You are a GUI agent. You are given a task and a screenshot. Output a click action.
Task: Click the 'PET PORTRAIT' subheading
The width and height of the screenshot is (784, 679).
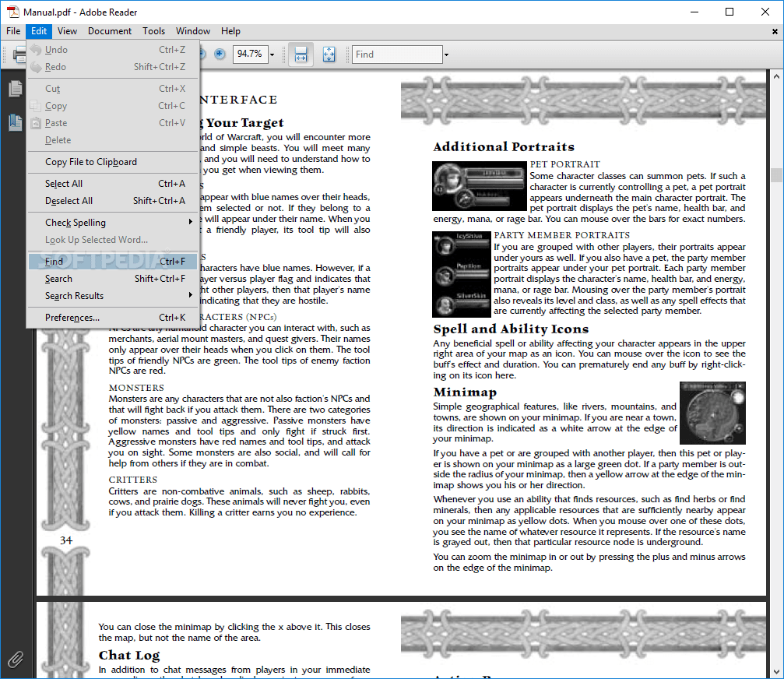565,164
